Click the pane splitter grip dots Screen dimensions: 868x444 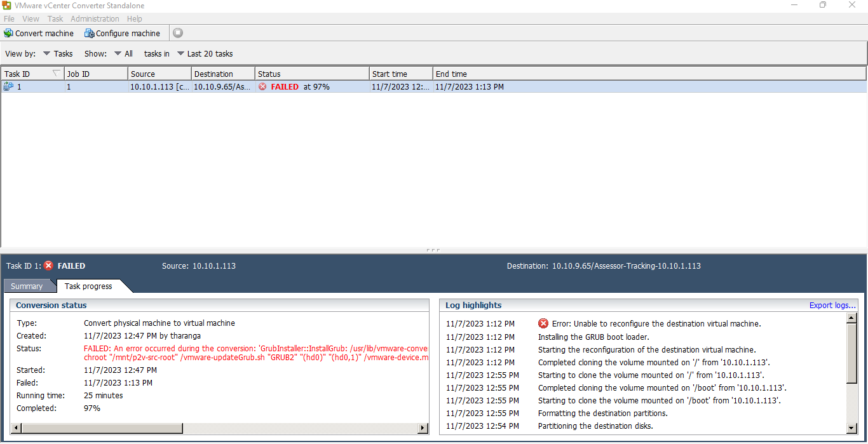coord(434,250)
